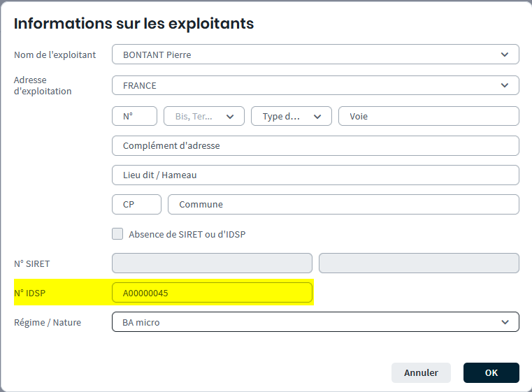Open the Nom de l'exploitant dropdown
The image size is (532, 392).
pos(315,55)
